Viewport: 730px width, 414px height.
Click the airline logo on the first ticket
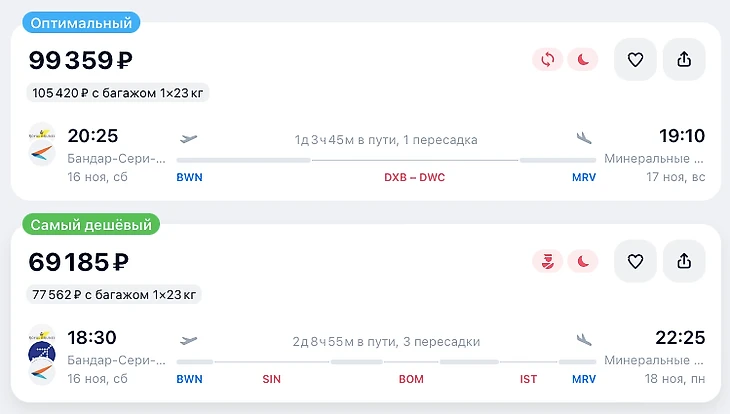[x=42, y=144]
